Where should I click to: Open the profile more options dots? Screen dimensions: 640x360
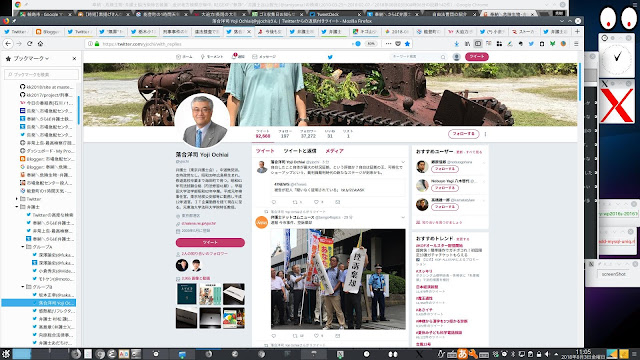click(485, 134)
